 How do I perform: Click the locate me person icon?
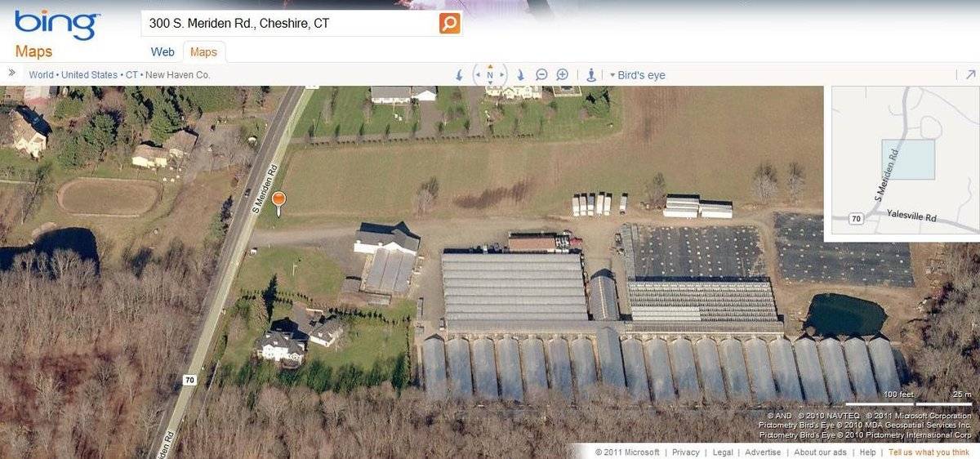tap(591, 75)
